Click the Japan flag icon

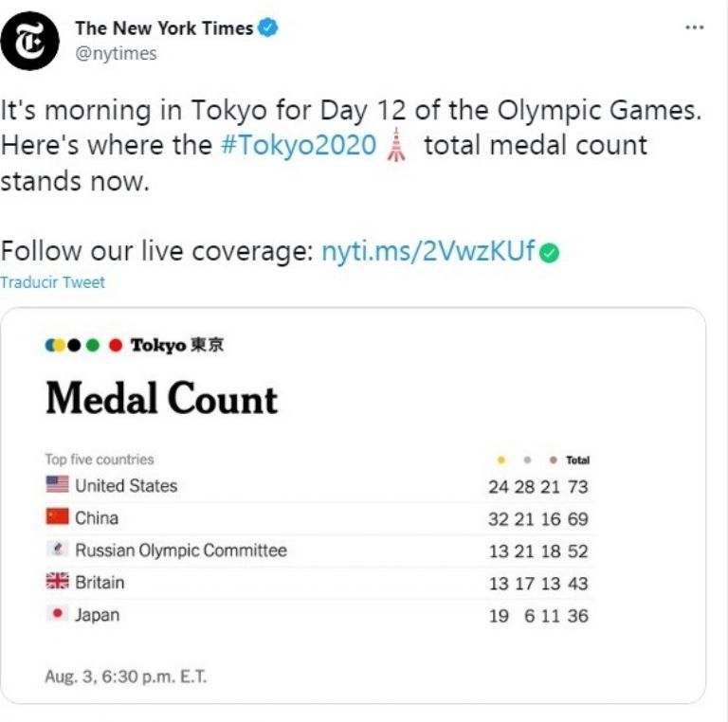[x=57, y=614]
